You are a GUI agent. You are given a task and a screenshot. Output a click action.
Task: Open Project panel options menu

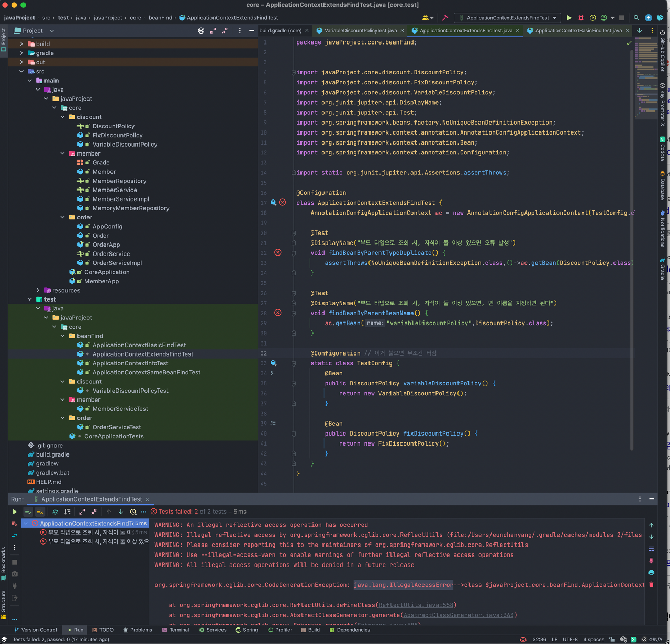240,31
